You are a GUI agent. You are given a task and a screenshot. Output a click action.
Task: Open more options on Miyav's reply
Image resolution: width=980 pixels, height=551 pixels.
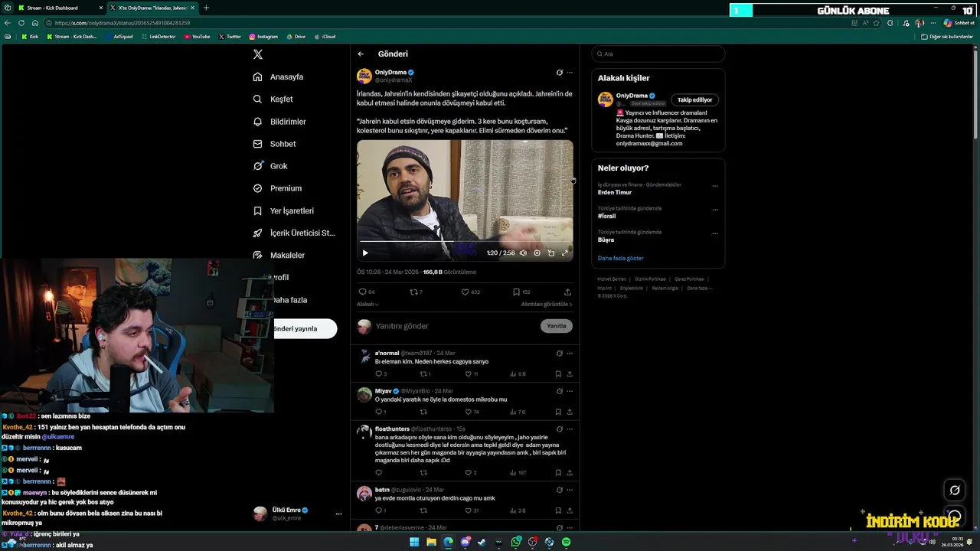(x=570, y=391)
